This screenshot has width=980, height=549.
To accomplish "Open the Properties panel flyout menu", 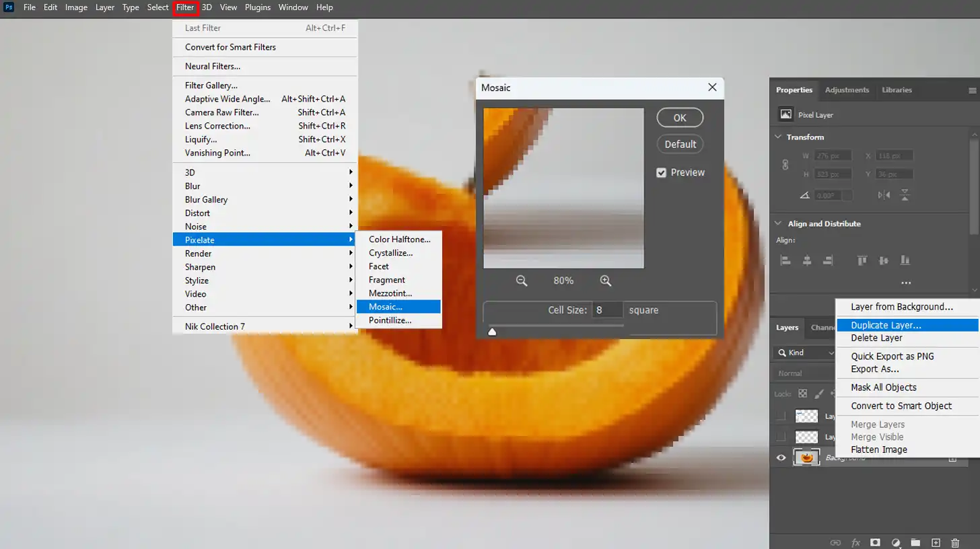I will [972, 90].
